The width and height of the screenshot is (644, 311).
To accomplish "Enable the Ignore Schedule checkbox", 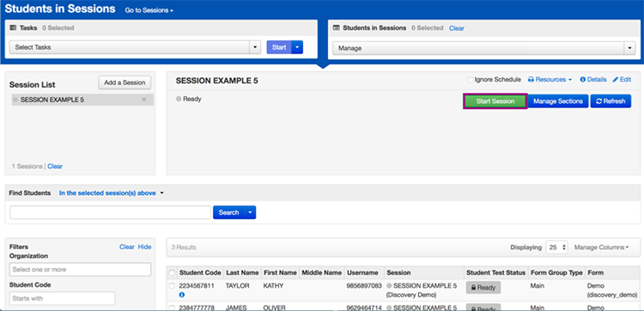I will (x=470, y=80).
